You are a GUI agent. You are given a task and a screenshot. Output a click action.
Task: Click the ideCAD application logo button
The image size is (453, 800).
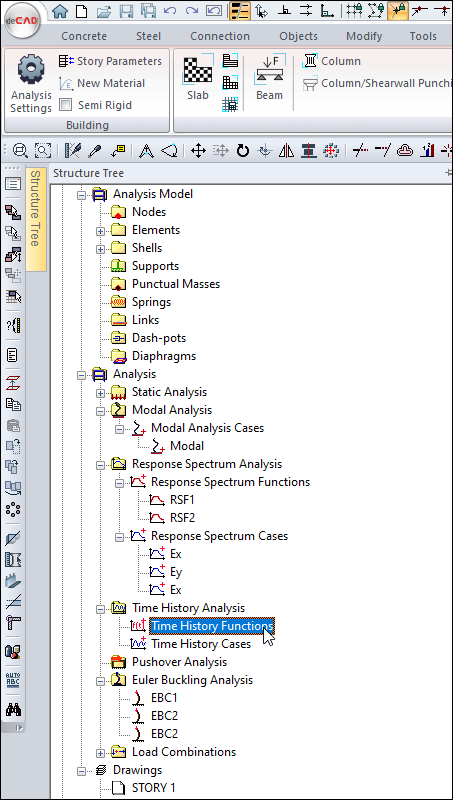coord(22,22)
